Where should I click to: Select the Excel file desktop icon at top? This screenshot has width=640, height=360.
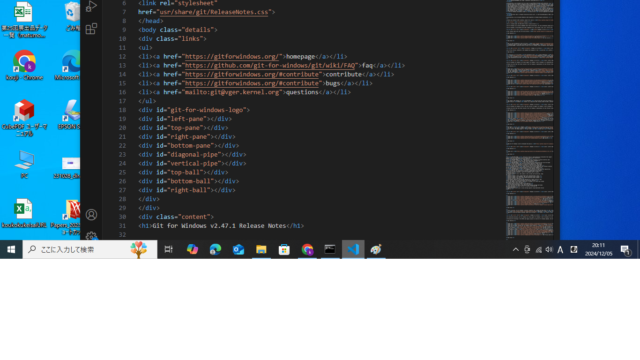24,20
